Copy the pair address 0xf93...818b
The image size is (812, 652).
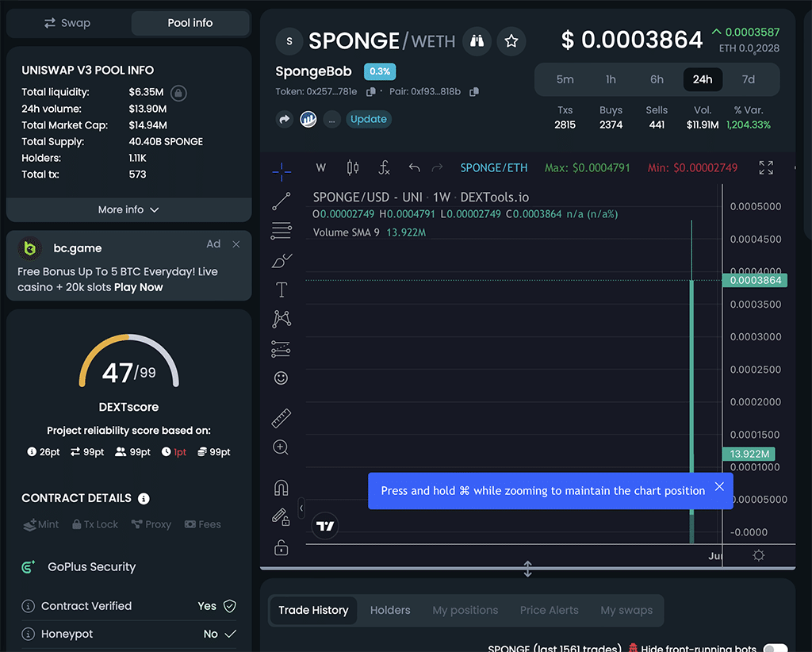[x=474, y=92]
